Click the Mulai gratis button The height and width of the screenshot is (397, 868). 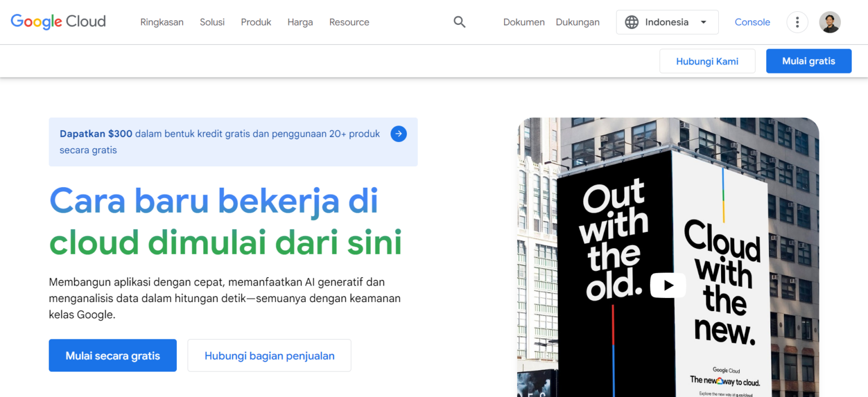pyautogui.click(x=809, y=61)
